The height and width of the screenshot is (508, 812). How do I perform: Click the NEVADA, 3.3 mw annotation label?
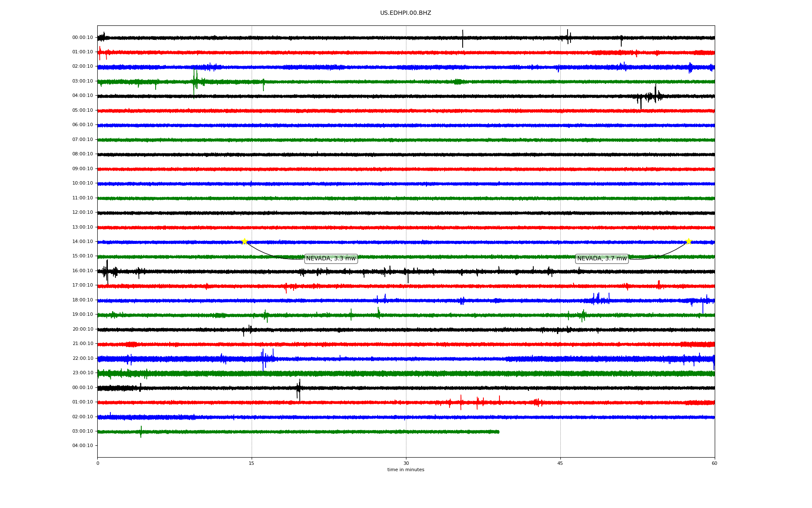pyautogui.click(x=331, y=259)
